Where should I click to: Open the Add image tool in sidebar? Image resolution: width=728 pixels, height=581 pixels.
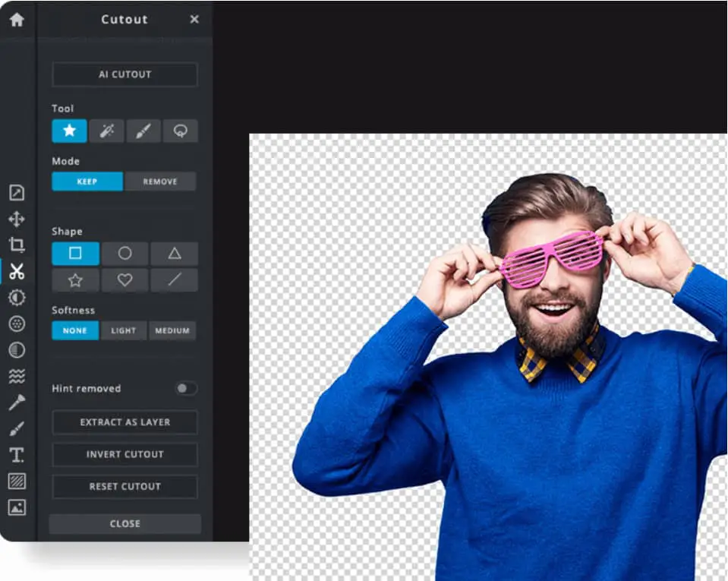pos(17,507)
